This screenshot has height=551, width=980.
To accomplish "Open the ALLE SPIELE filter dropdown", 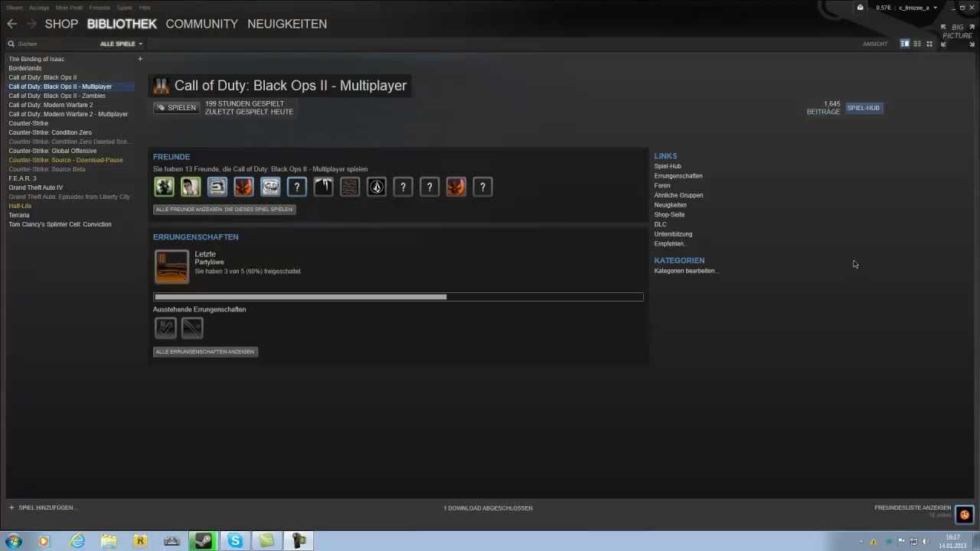I will [121, 44].
